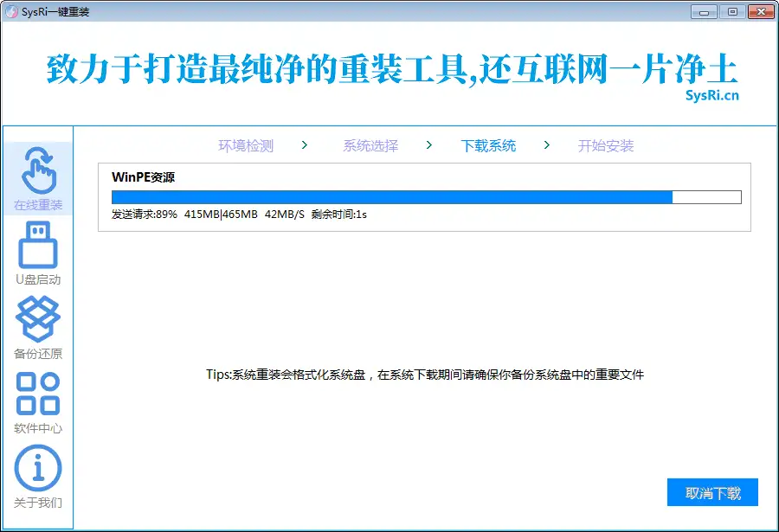Click the Tips backup warning text
Image resolution: width=779 pixels, height=532 pixels.
coord(425,375)
